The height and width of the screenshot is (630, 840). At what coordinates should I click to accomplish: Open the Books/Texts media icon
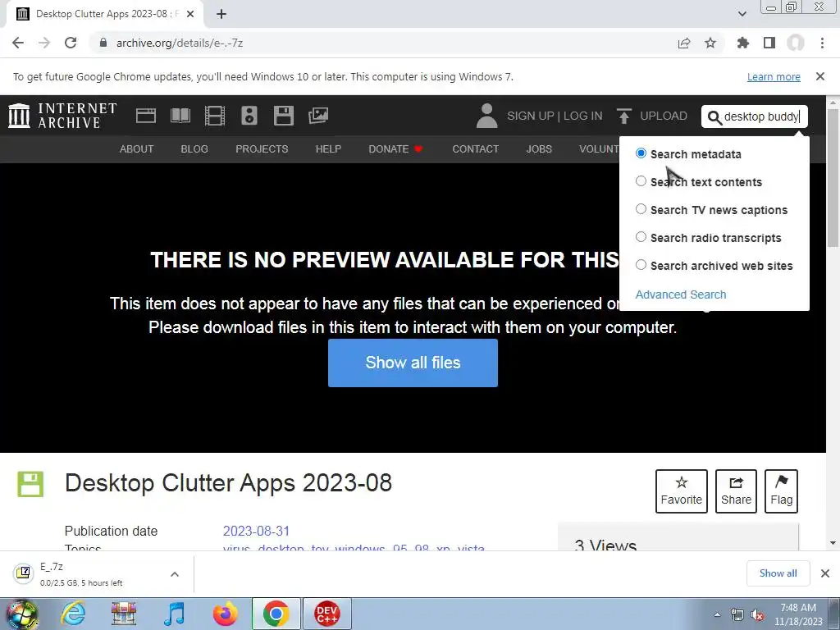180,116
